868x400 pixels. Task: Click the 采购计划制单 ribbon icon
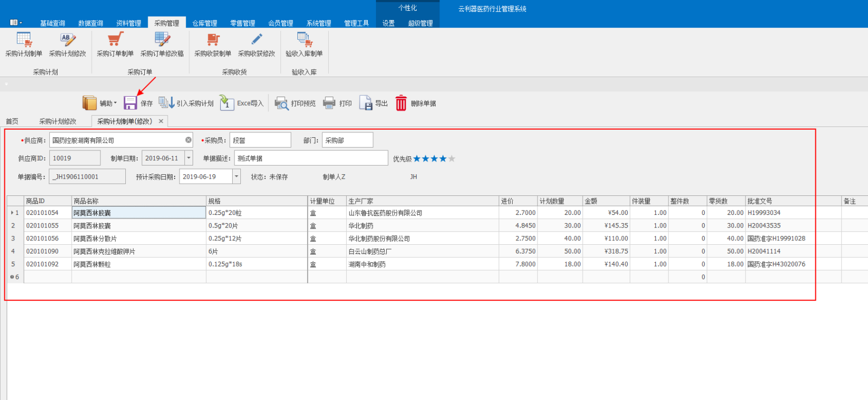[24, 40]
